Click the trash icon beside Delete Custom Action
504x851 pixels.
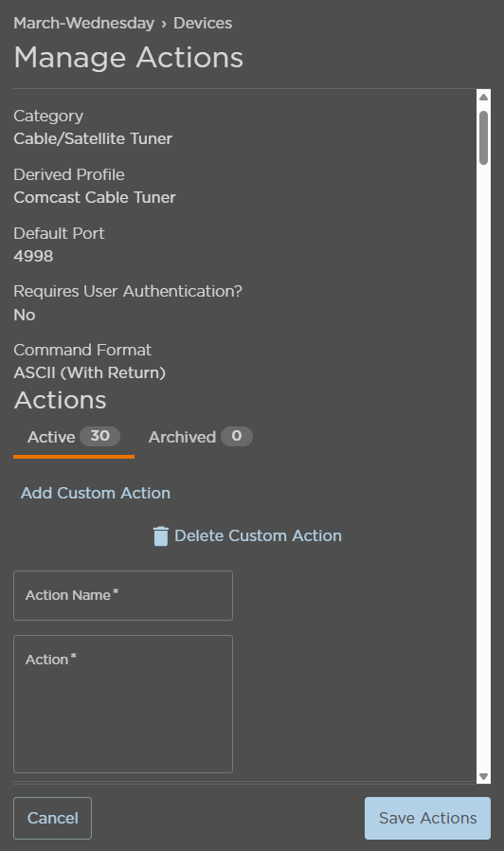[x=161, y=536]
